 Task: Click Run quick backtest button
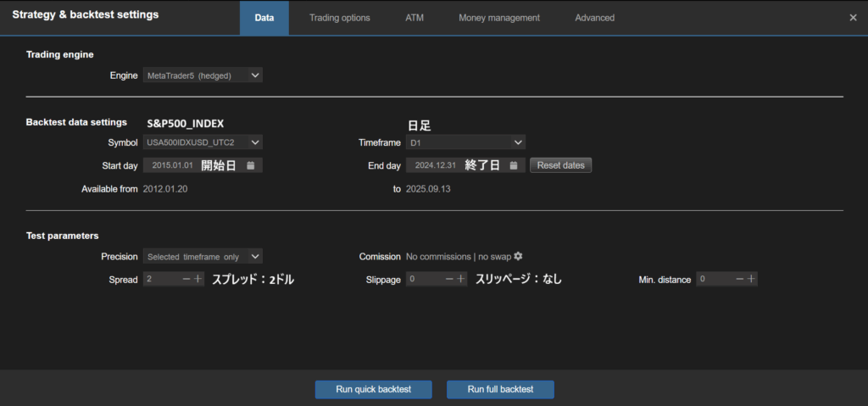(373, 389)
